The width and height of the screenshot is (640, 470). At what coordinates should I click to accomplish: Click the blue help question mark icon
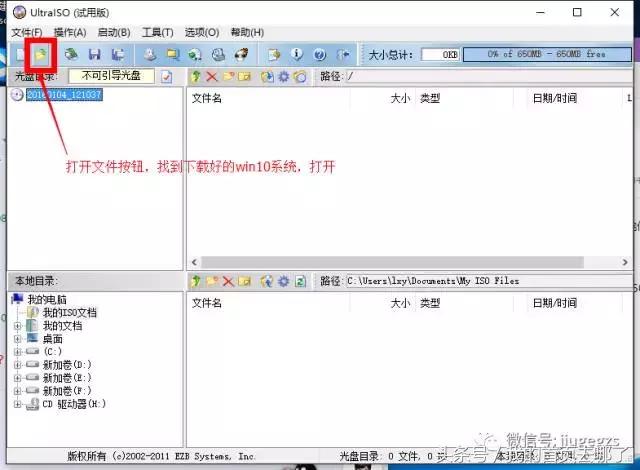[320, 54]
